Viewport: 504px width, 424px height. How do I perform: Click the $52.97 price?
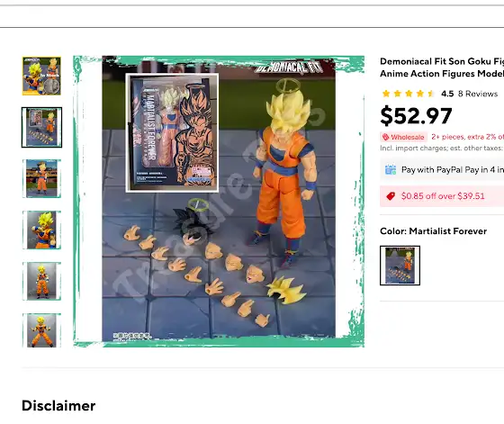pos(416,116)
